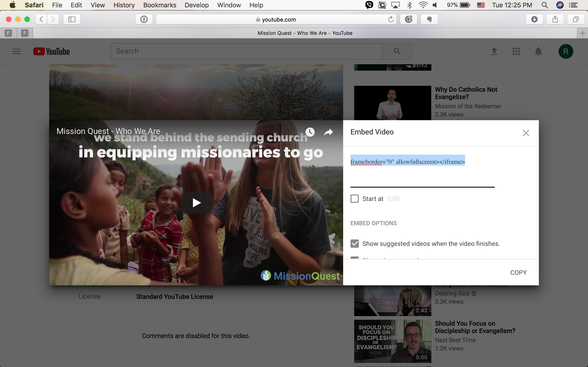Image resolution: width=588 pixels, height=367 pixels.
Task: Toggle Safari sidebar button
Action: pos(72,19)
